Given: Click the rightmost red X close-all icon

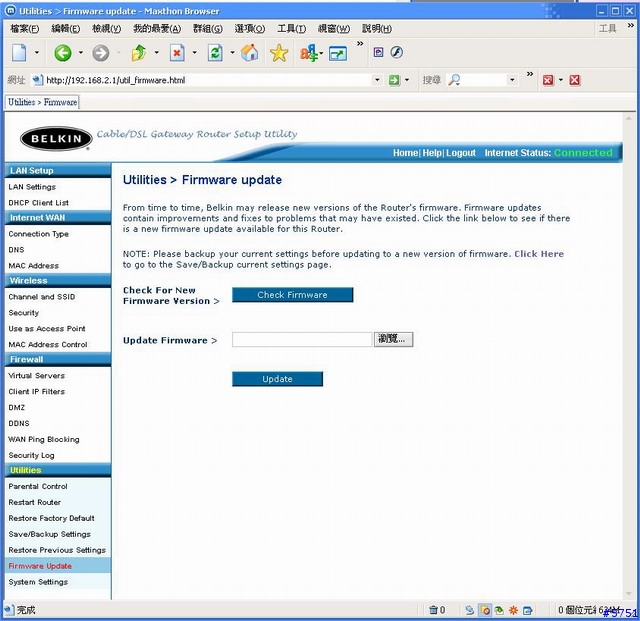Looking at the screenshot, I should coord(575,80).
